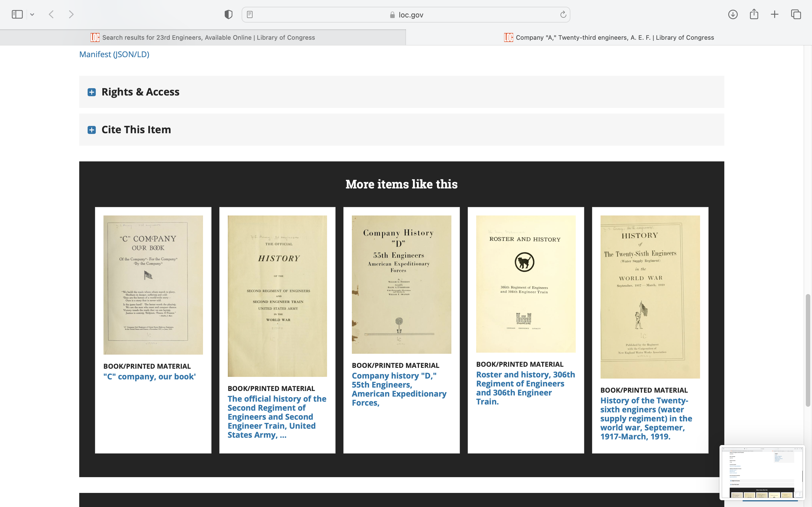Click the Safari sidebar toggle icon
Screen dimensions: 812x507
[x=17, y=14]
